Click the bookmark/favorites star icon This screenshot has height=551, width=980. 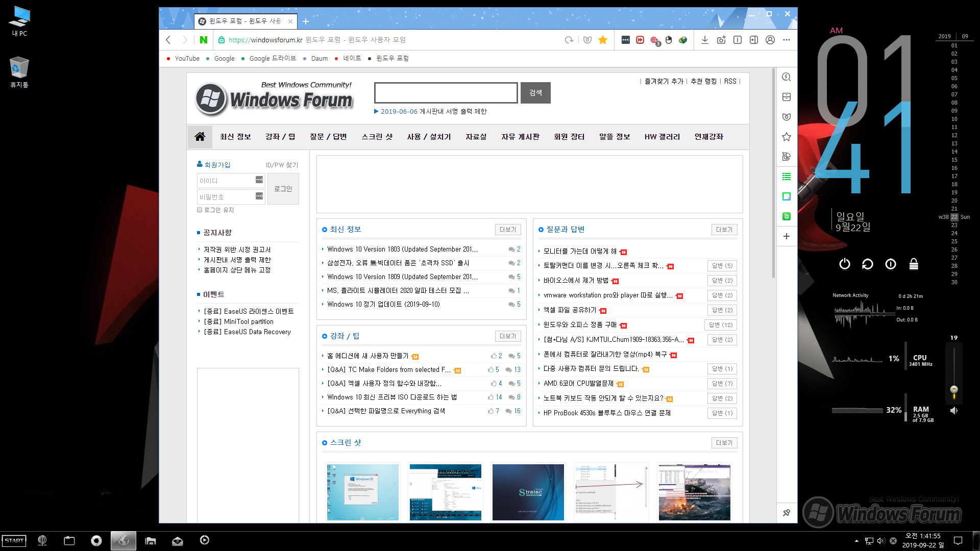(603, 40)
